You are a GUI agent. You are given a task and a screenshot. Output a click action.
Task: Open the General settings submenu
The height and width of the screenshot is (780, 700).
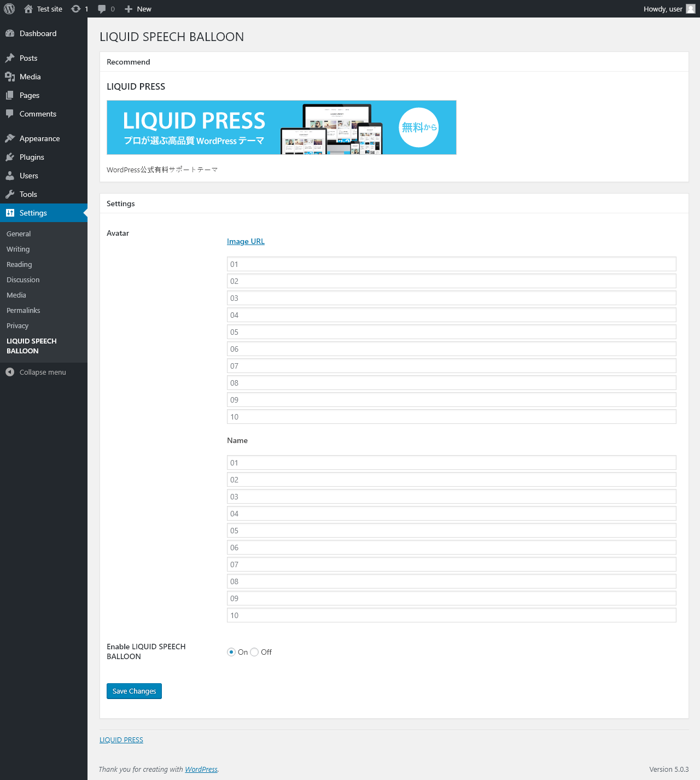(x=19, y=234)
